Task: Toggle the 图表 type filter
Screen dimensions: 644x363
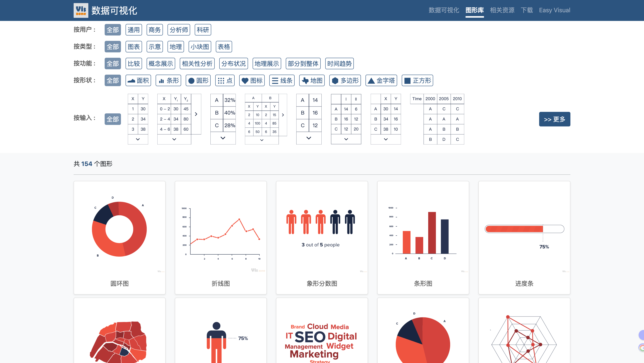Action: click(x=134, y=47)
